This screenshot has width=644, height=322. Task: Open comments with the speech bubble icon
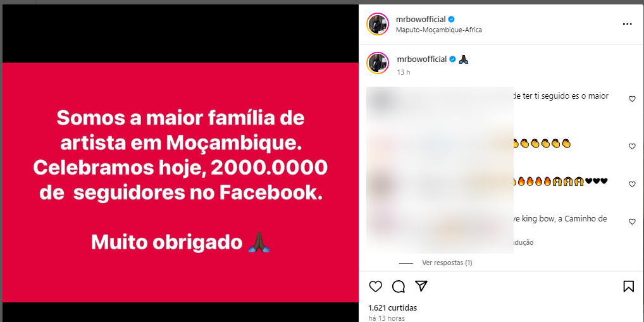(x=399, y=287)
